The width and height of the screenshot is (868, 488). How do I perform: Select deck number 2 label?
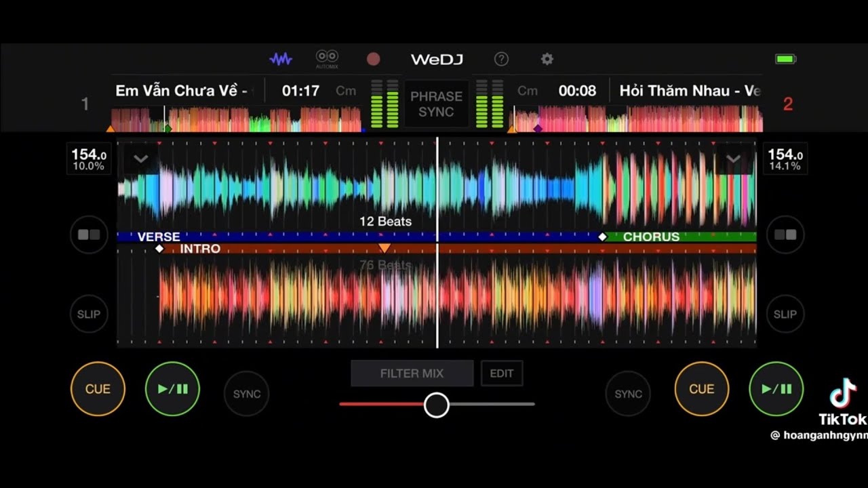787,104
